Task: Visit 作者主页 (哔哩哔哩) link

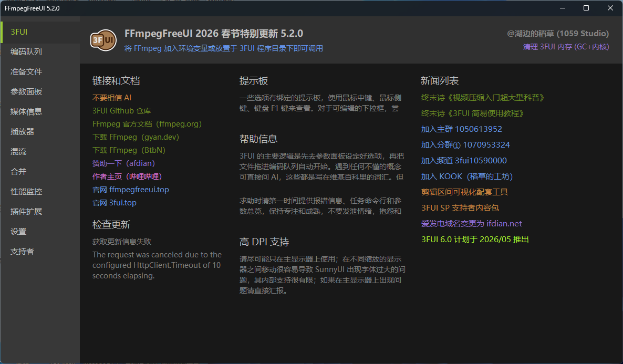Action: click(127, 176)
